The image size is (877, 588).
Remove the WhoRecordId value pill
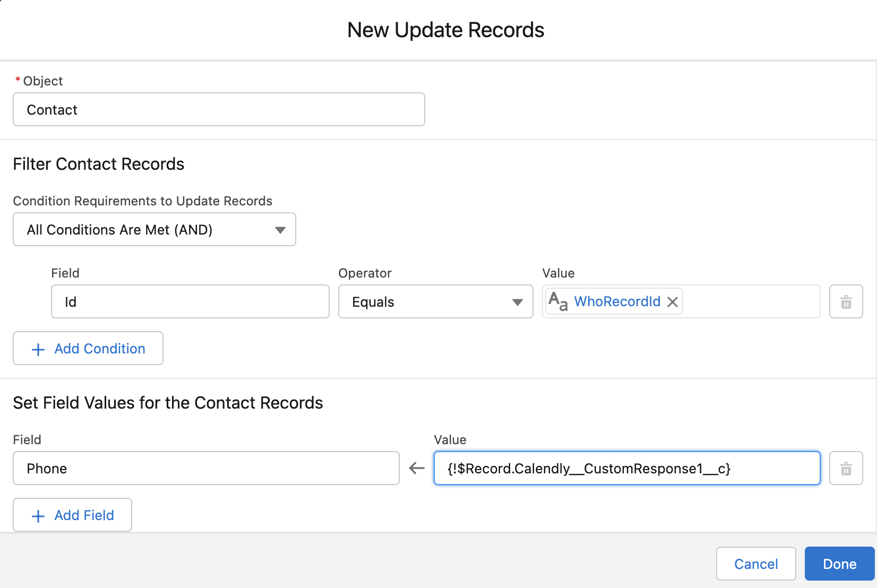pos(672,302)
